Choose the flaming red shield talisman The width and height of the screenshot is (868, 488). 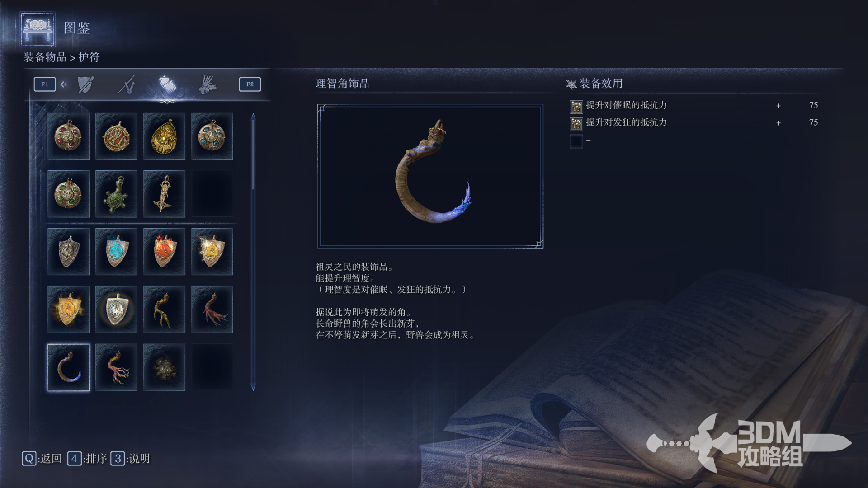(164, 252)
